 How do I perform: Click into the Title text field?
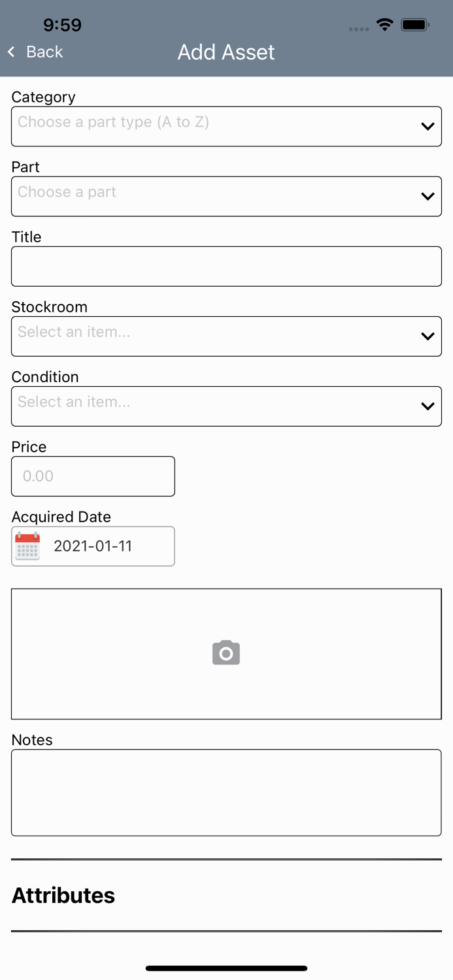pyautogui.click(x=226, y=266)
